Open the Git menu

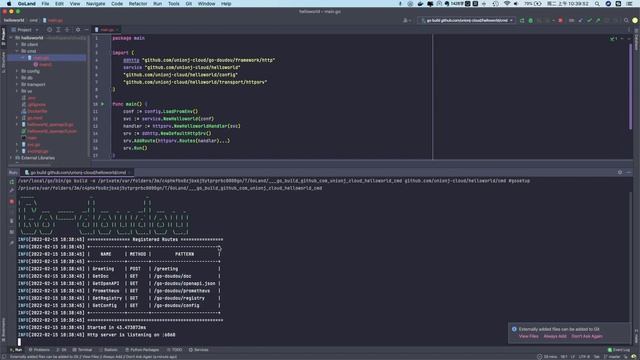point(189,4)
